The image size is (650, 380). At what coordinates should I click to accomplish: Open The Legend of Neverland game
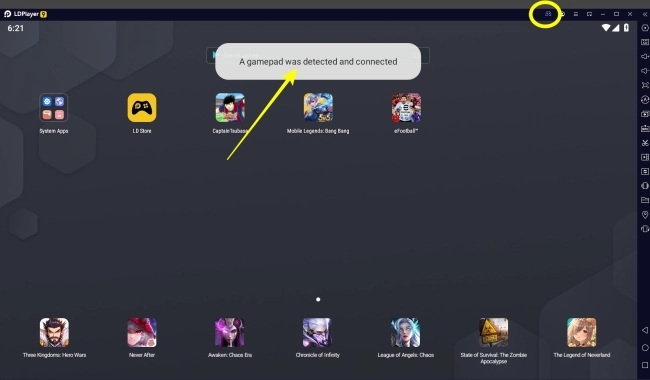point(582,332)
